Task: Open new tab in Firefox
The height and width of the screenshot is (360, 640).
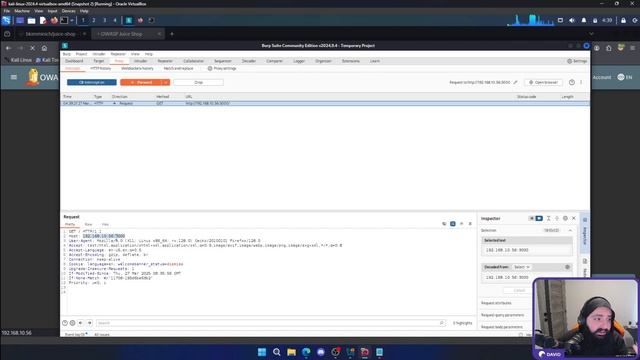Action: pyautogui.click(x=172, y=34)
